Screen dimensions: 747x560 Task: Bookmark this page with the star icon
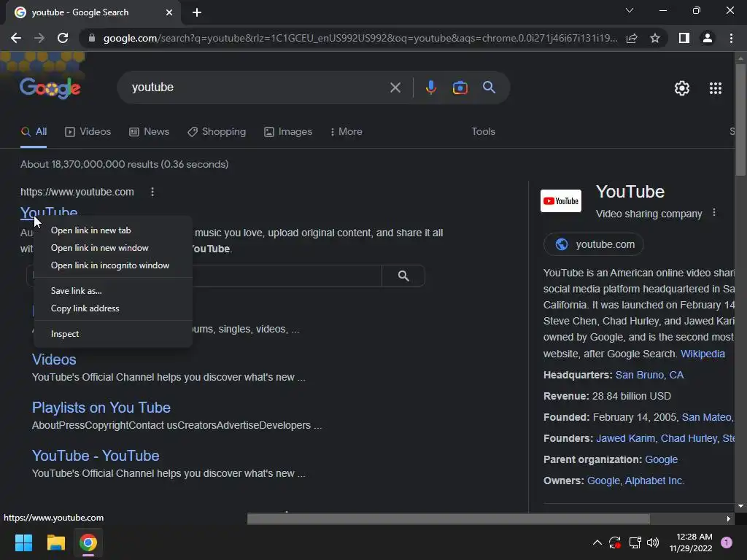coord(655,38)
